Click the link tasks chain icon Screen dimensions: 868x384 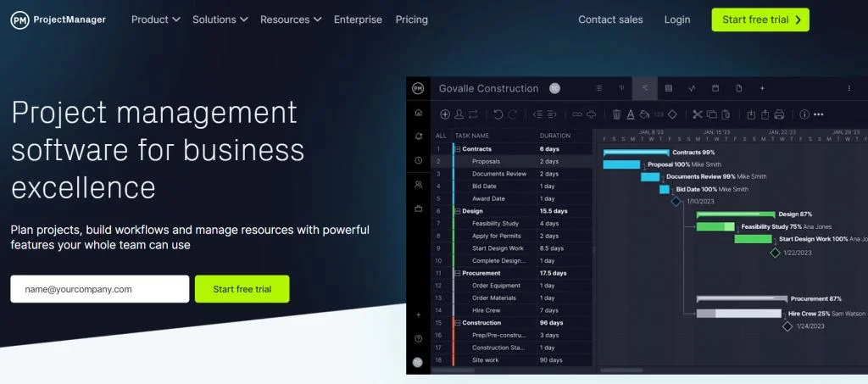coord(577,114)
